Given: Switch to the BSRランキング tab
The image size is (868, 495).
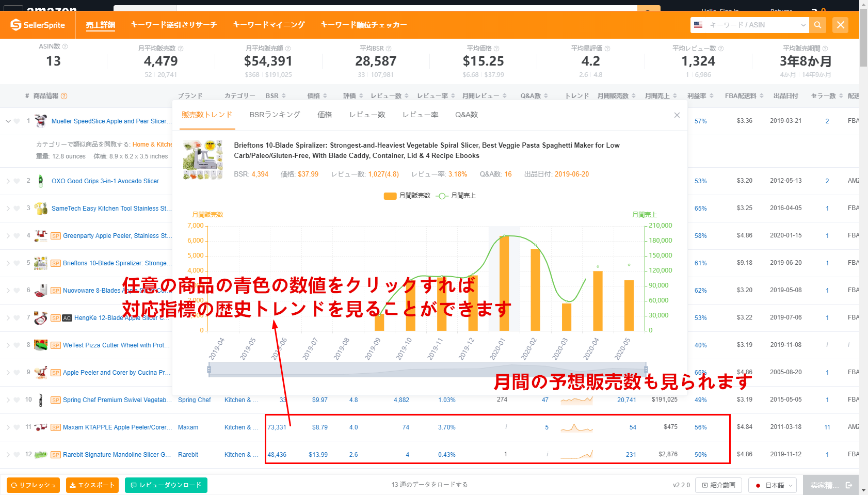Looking at the screenshot, I should coord(275,115).
